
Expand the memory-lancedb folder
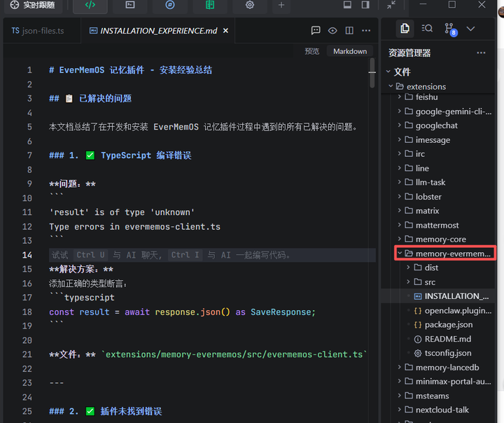pos(399,367)
